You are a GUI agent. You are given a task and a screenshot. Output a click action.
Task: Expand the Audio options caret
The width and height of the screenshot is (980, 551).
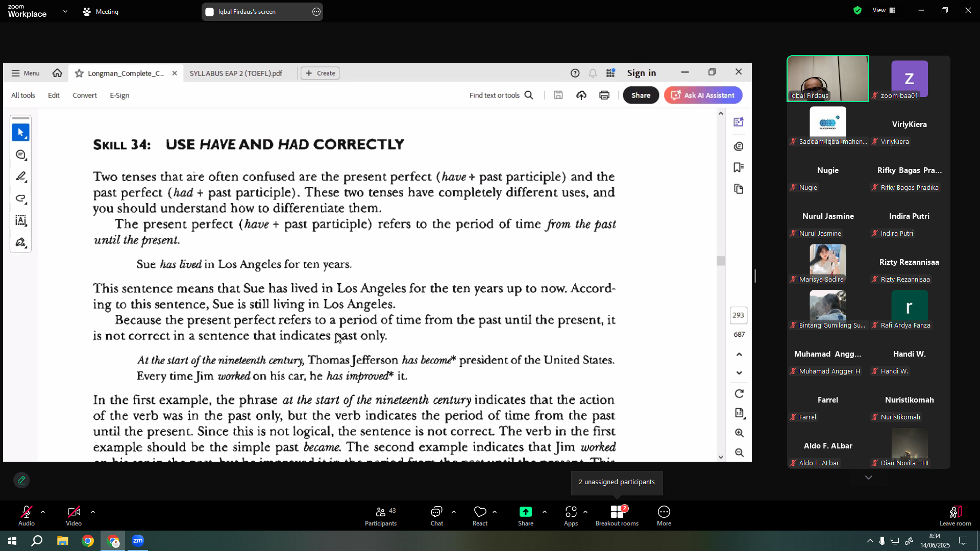pyautogui.click(x=43, y=512)
